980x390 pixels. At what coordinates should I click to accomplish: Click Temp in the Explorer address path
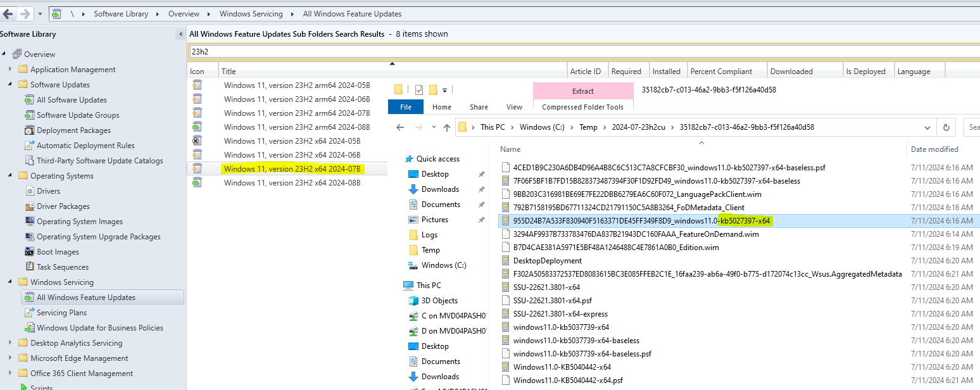588,127
